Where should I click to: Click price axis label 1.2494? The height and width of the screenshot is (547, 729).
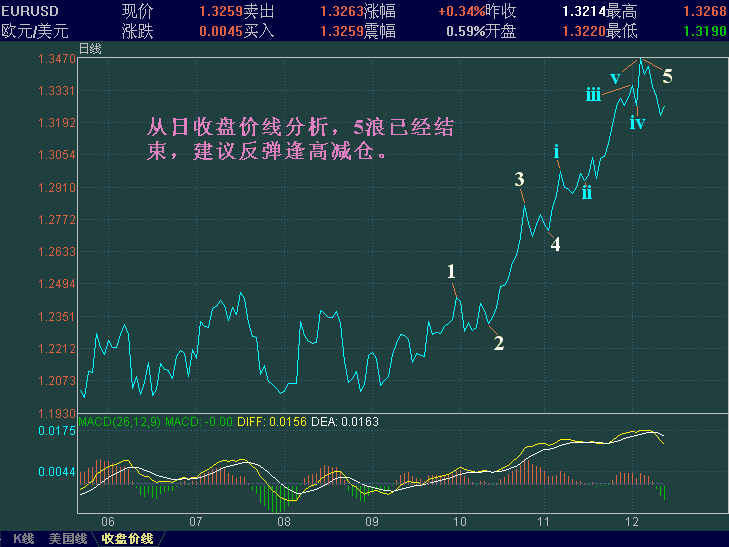coord(57,284)
